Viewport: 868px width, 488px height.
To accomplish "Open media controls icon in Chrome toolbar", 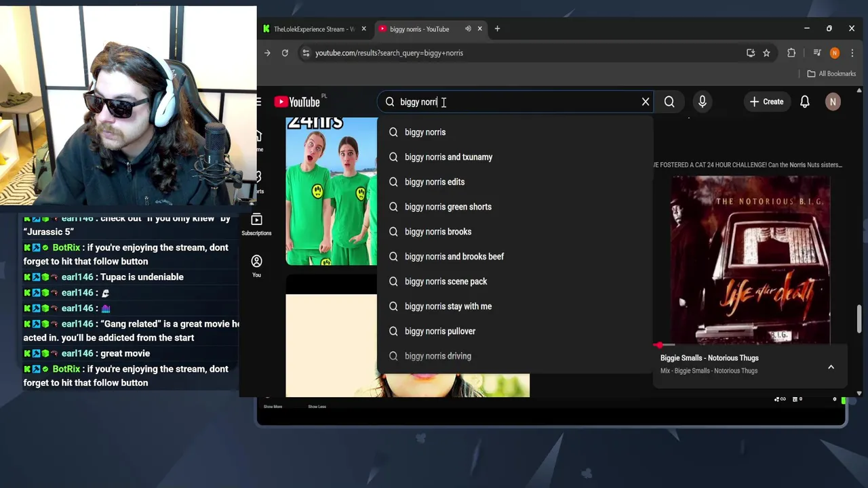I will 817,53.
